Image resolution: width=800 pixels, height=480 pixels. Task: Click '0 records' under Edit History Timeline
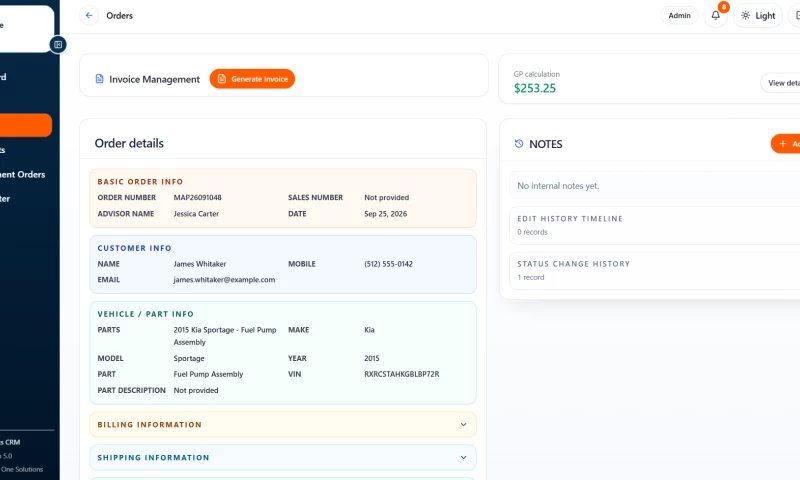pos(532,232)
